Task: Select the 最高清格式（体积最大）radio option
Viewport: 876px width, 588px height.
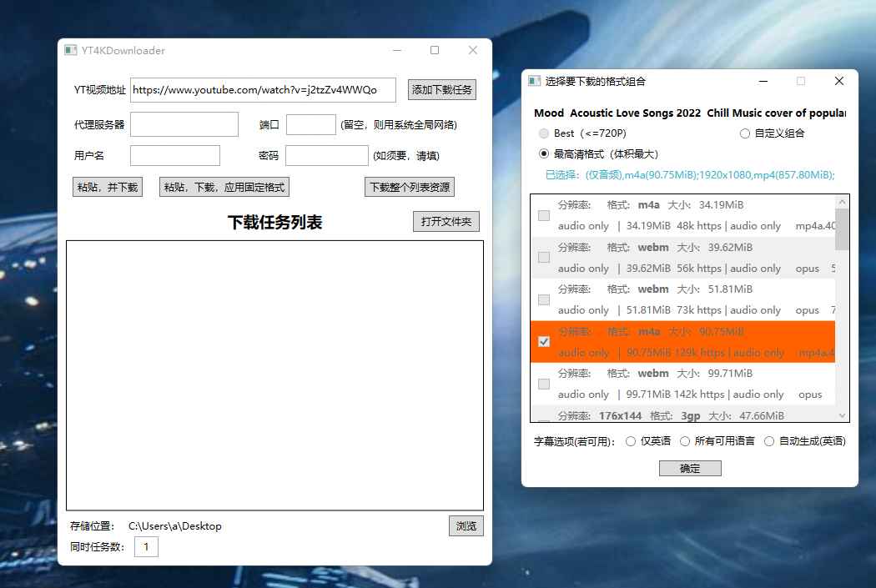Action: (543, 153)
